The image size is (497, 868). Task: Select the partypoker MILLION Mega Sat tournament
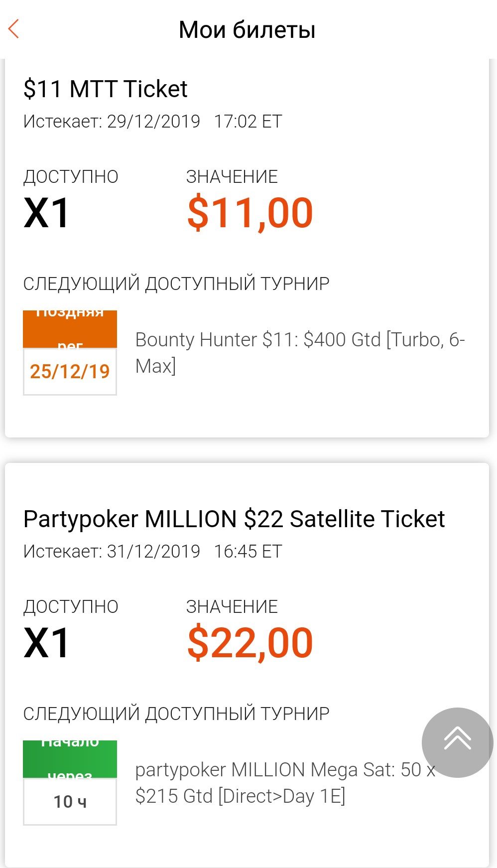285,782
